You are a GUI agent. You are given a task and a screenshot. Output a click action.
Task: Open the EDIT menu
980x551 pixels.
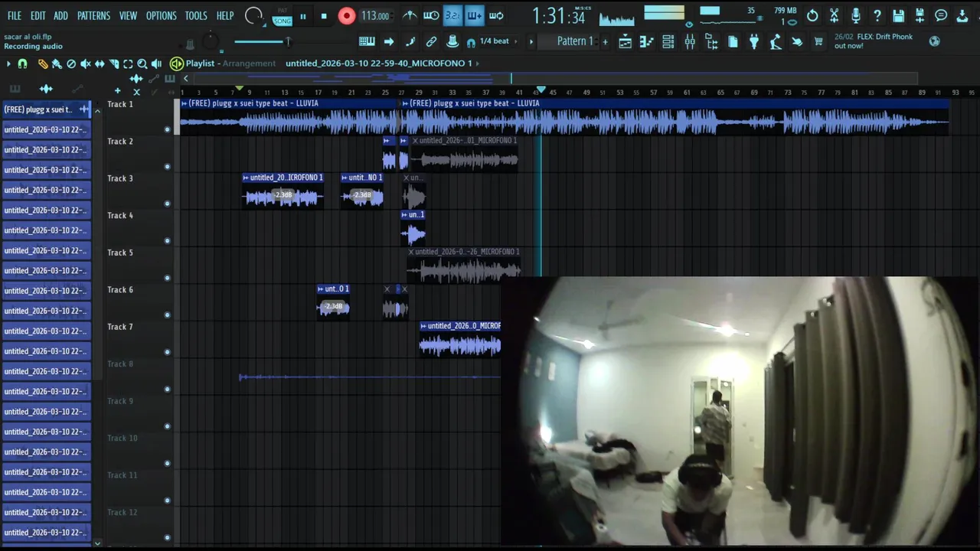[x=38, y=15]
